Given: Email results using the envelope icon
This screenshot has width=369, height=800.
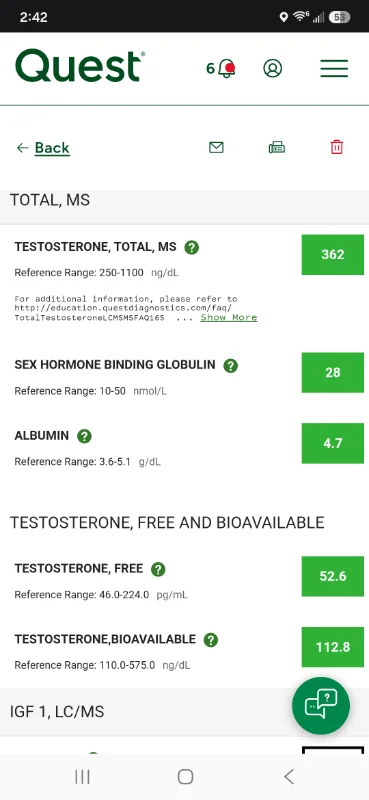Looking at the screenshot, I should (x=216, y=147).
